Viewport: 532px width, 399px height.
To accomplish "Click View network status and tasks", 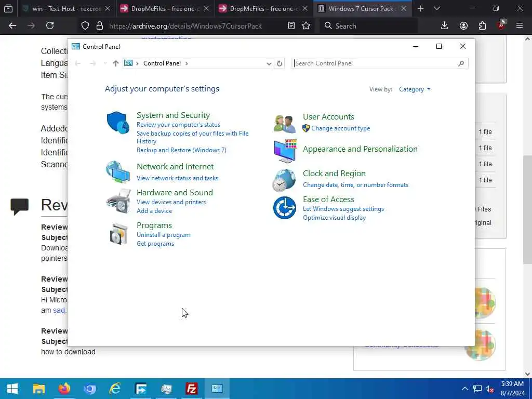I will (x=178, y=178).
